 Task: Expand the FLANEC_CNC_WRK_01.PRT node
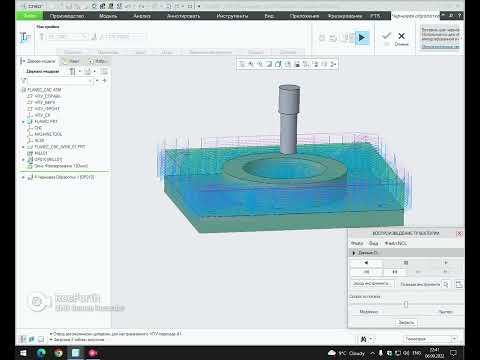point(23,147)
